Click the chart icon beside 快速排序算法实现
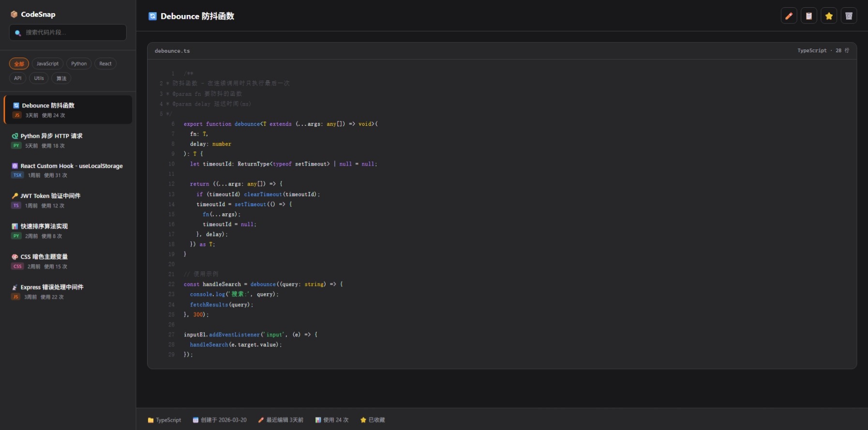The width and height of the screenshot is (868, 430). [15, 226]
